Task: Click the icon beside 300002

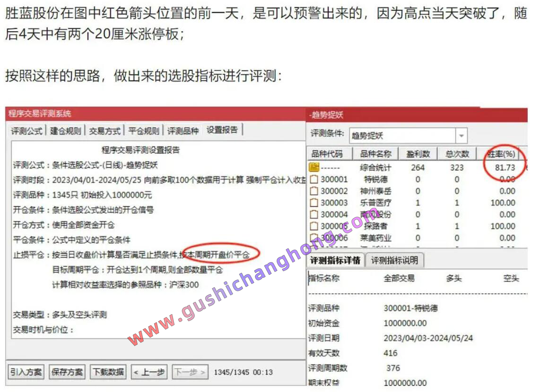Action: 314,191
